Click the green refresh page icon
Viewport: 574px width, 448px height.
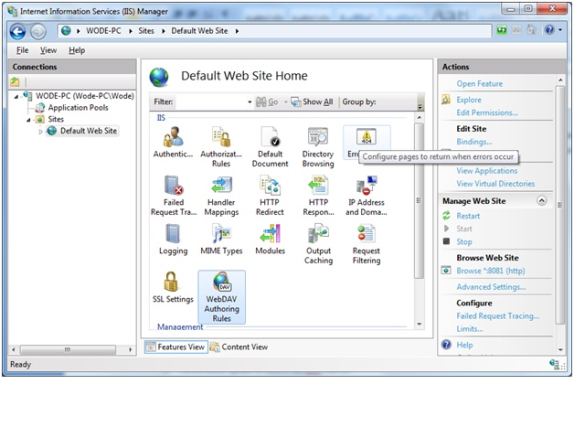[x=502, y=30]
